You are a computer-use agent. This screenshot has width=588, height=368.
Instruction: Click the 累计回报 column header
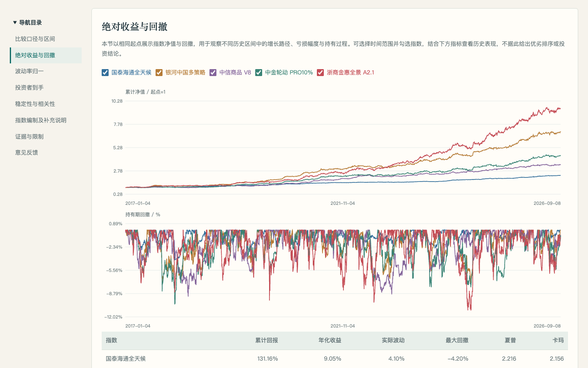click(x=267, y=340)
